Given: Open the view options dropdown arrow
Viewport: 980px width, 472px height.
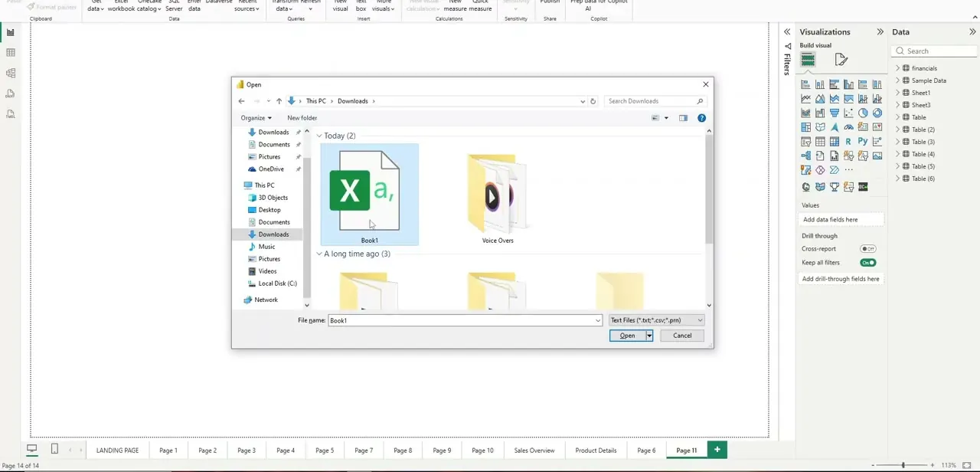Looking at the screenshot, I should pyautogui.click(x=666, y=118).
